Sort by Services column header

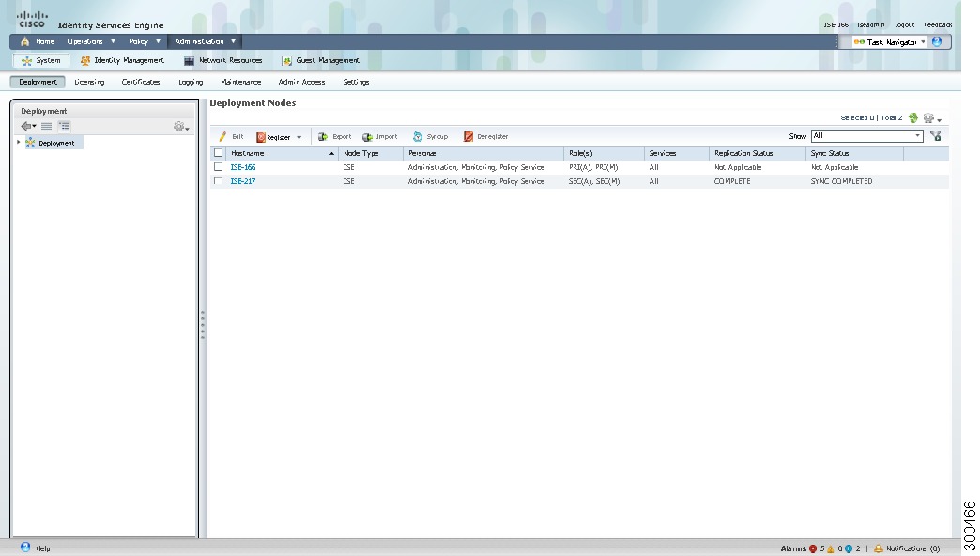coord(677,153)
